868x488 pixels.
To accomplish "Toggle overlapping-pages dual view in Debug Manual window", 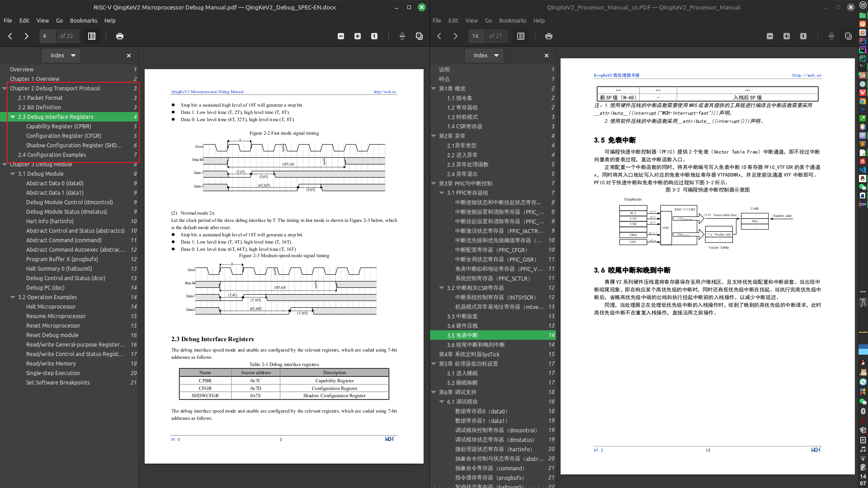I will (419, 36).
